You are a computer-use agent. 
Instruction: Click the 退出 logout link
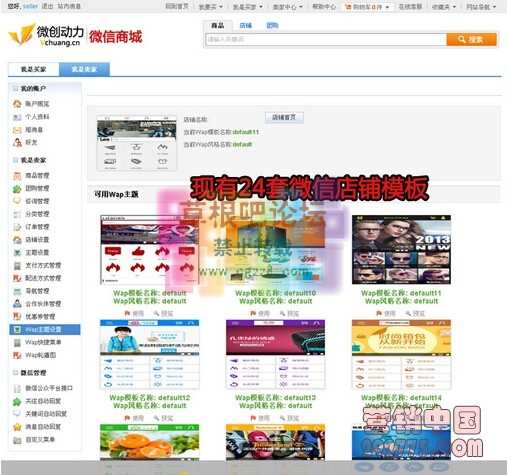[x=47, y=6]
